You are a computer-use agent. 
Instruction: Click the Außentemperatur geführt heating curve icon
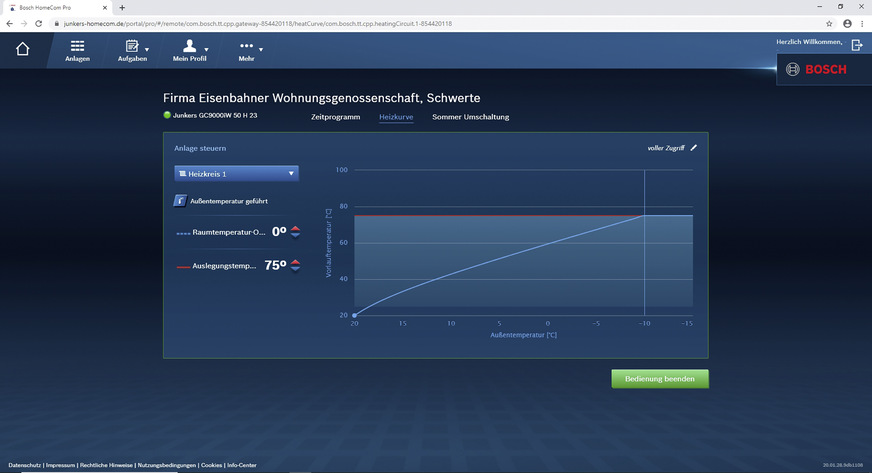point(181,201)
